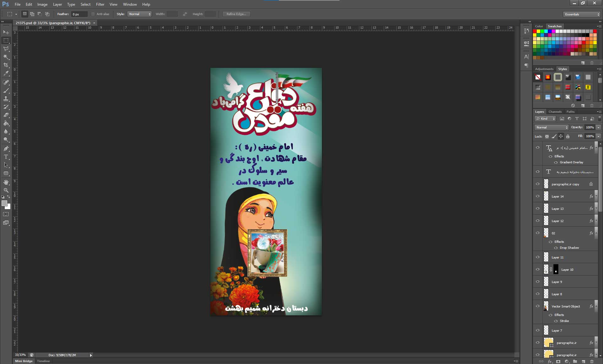Enable the Anti-alias checkbox
This screenshot has width=603, height=364.
coord(93,14)
